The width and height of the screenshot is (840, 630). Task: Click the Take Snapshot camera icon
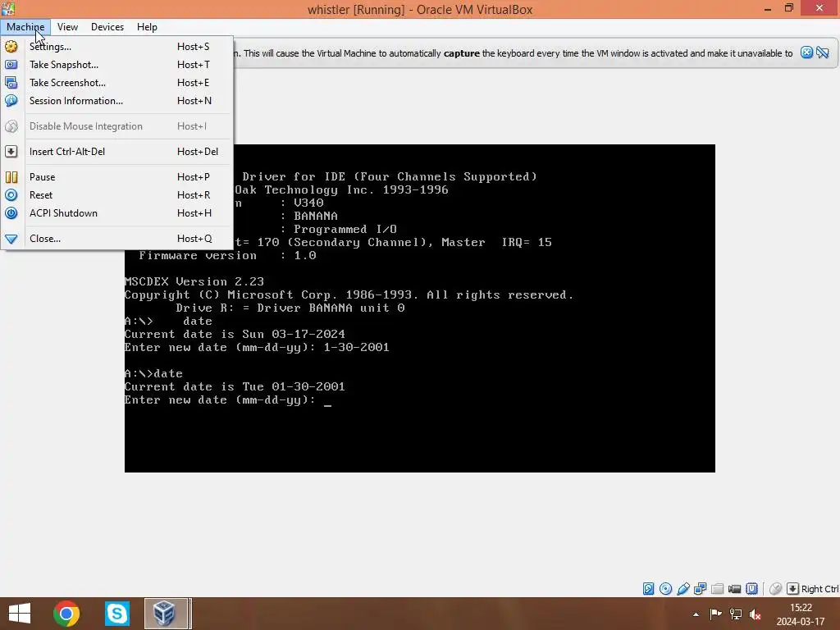(x=11, y=65)
